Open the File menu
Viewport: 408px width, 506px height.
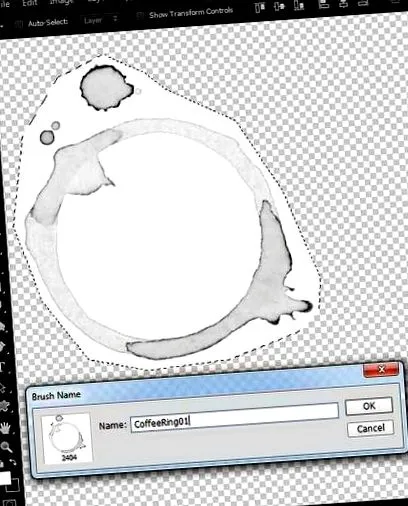coord(5,4)
